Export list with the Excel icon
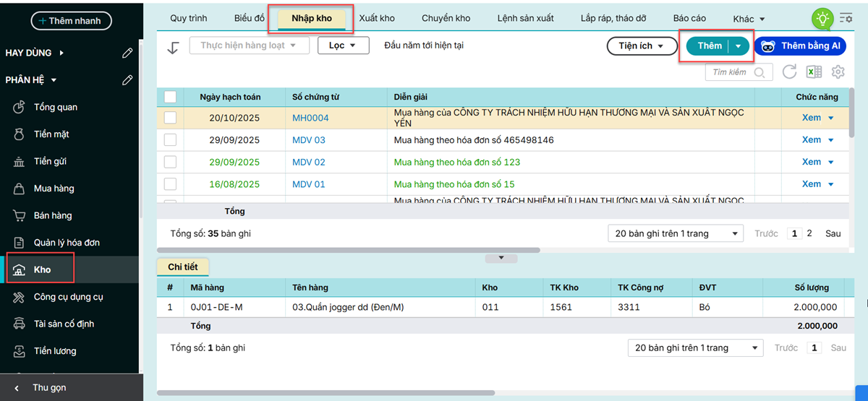This screenshot has width=868, height=401. [814, 72]
